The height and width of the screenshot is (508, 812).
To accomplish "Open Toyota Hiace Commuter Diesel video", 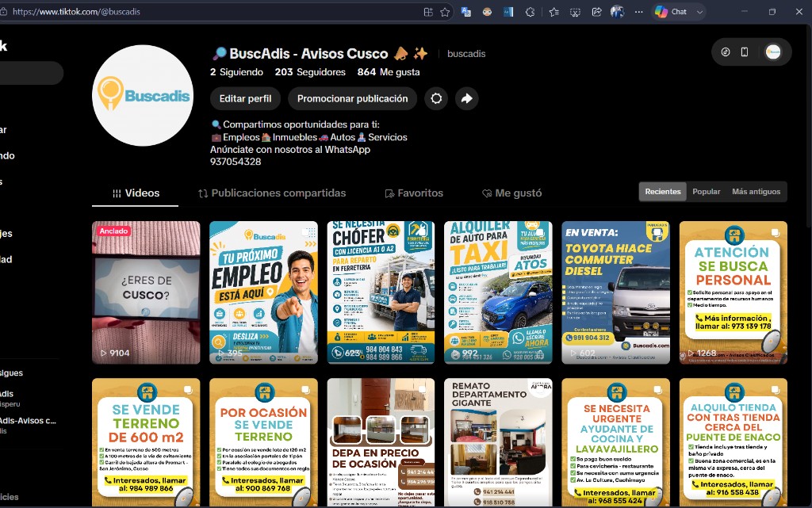I will [615, 292].
